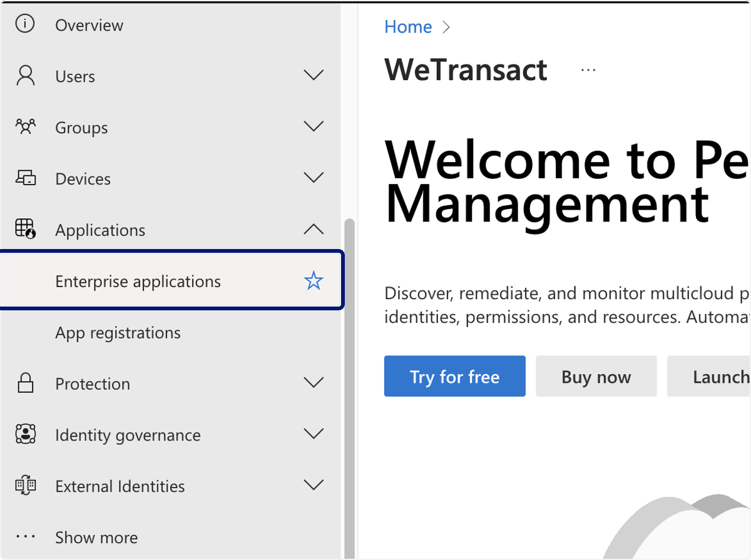The height and width of the screenshot is (560, 751).
Task: Favorite Enterprise applications with the star
Action: 313,281
